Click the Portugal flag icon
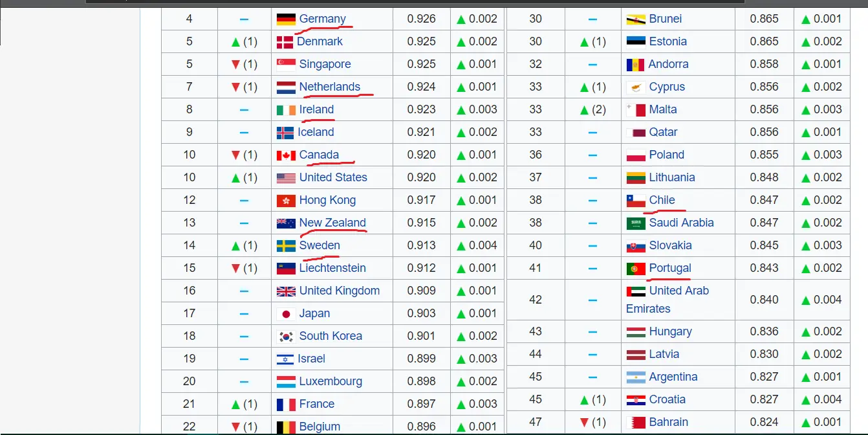 636,269
